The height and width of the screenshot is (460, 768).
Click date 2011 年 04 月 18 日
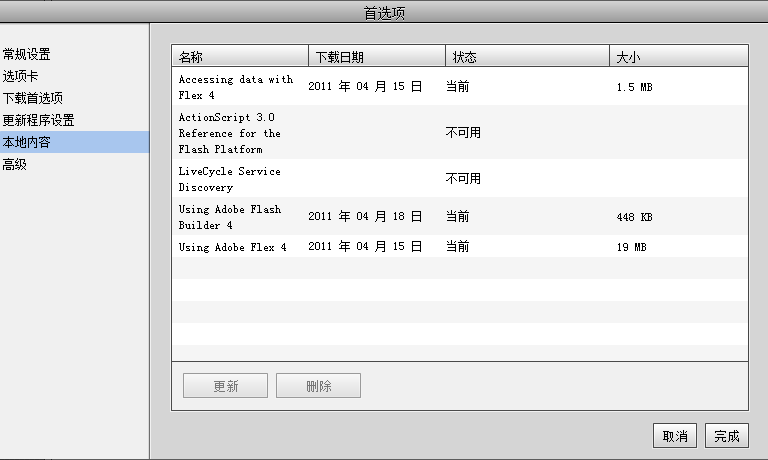(x=365, y=216)
